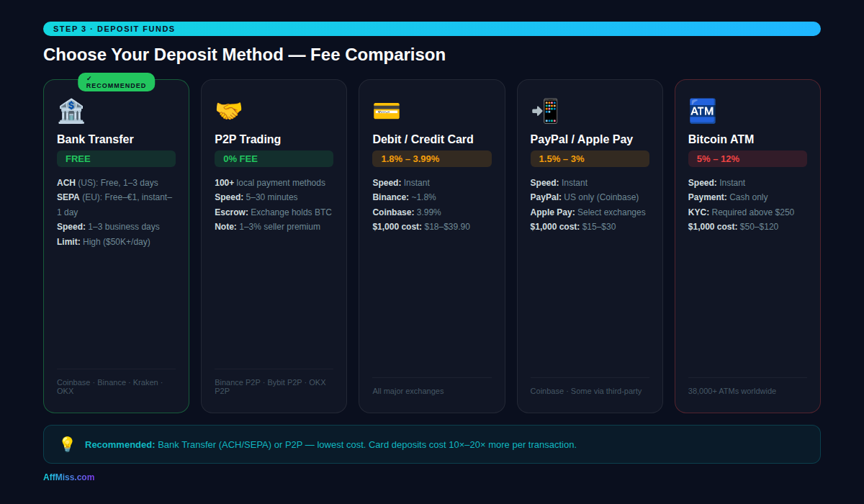Click the lightbulb icon in the recommendation banner

[68, 444]
